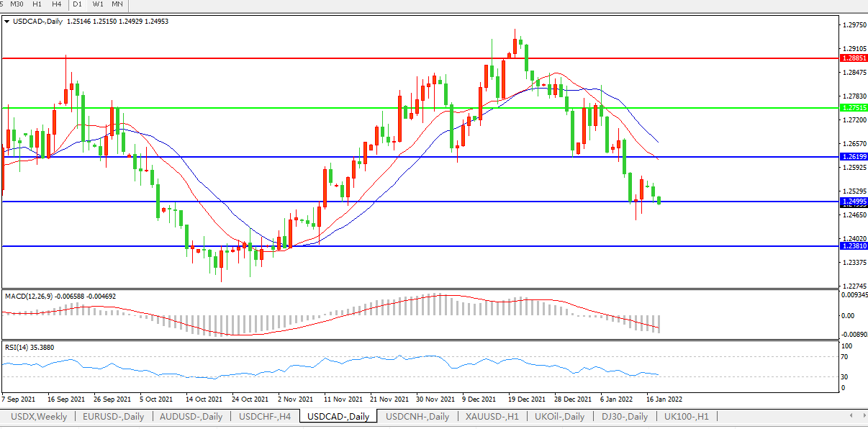
Task: Choose the W1 weekly timeframe
Action: 98,4
